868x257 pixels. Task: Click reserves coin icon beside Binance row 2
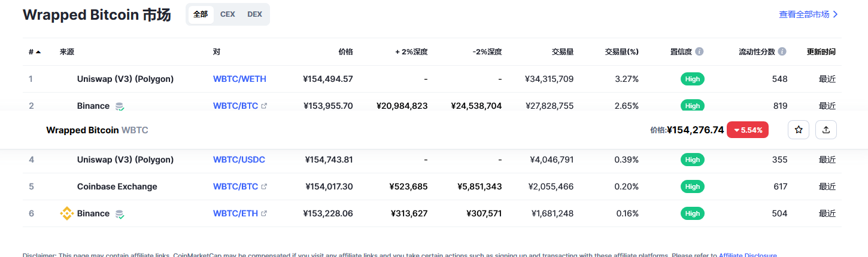click(x=120, y=106)
